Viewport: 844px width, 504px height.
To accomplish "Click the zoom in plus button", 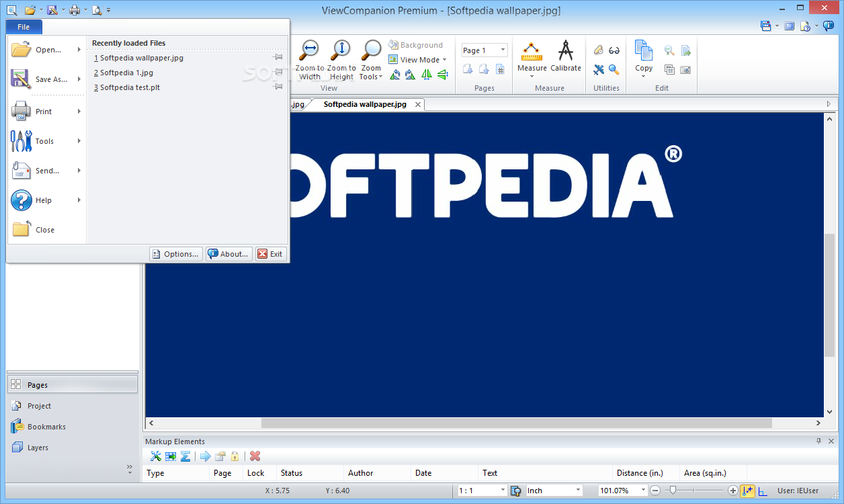I will tap(733, 491).
